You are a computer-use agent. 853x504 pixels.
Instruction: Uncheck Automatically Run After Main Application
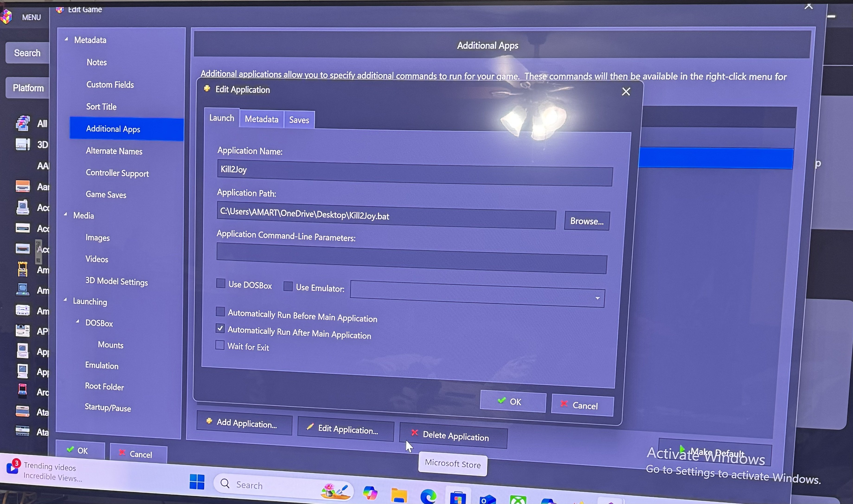(x=220, y=328)
